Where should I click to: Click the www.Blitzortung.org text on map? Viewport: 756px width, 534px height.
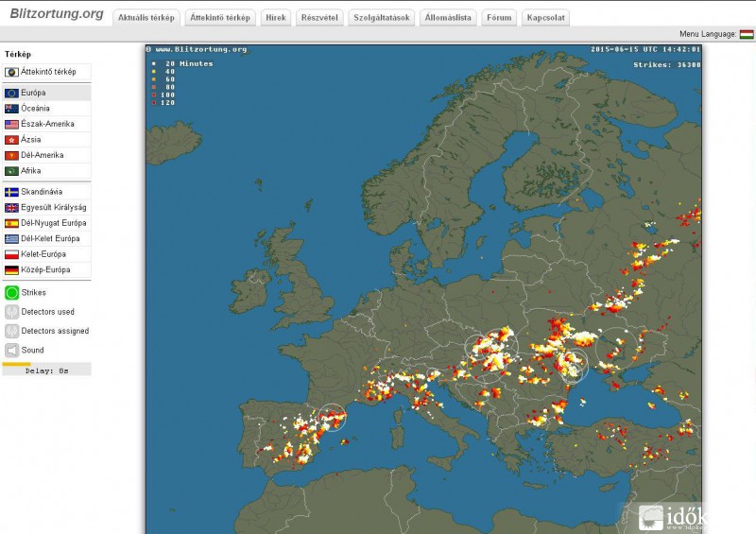200,49
